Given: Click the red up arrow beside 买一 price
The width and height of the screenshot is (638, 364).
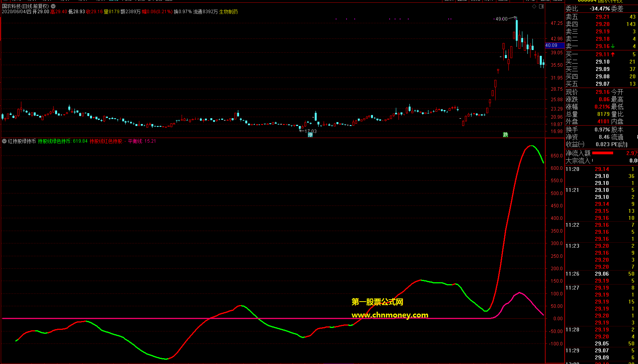Looking at the screenshot, I should pyautogui.click(x=613, y=54).
